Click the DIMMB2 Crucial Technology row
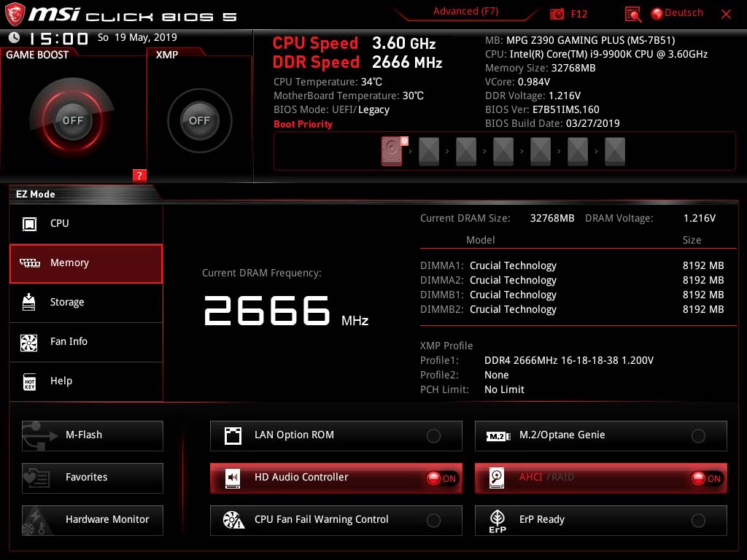Screen dimensions: 747x560 (572, 309)
